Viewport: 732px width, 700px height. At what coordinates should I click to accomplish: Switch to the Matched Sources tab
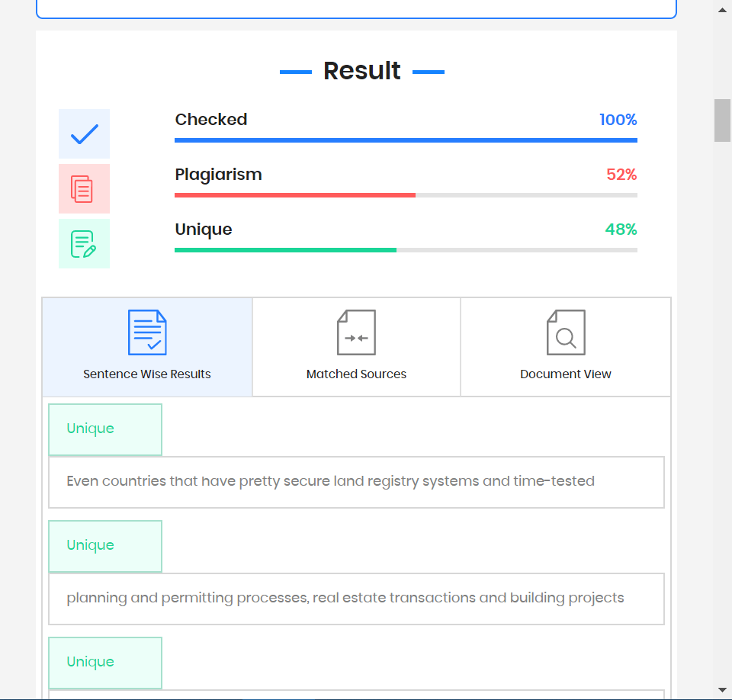pyautogui.click(x=355, y=347)
